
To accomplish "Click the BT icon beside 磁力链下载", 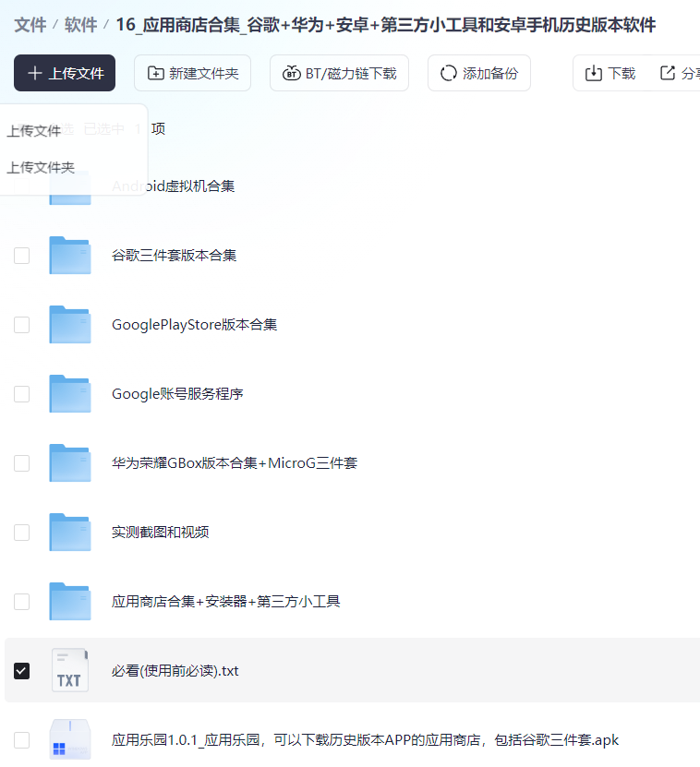I will [291, 73].
